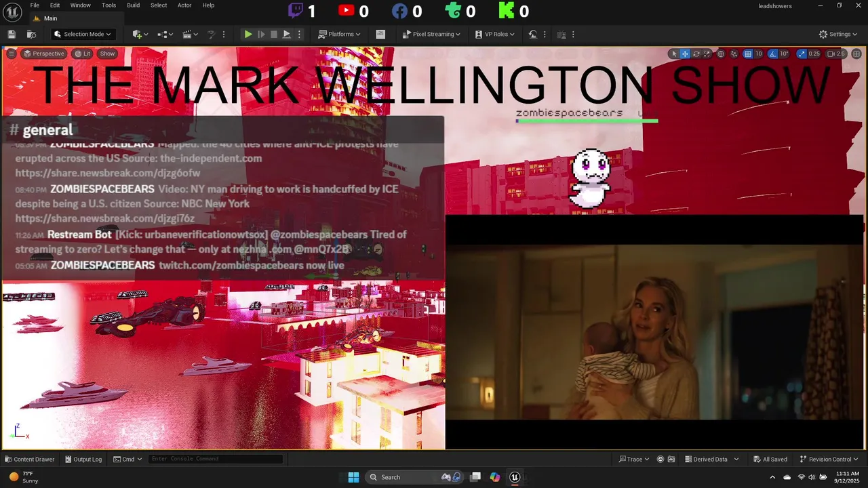This screenshot has width=868, height=488.
Task: Open the Cmd console type dropdown
Action: [127, 459]
